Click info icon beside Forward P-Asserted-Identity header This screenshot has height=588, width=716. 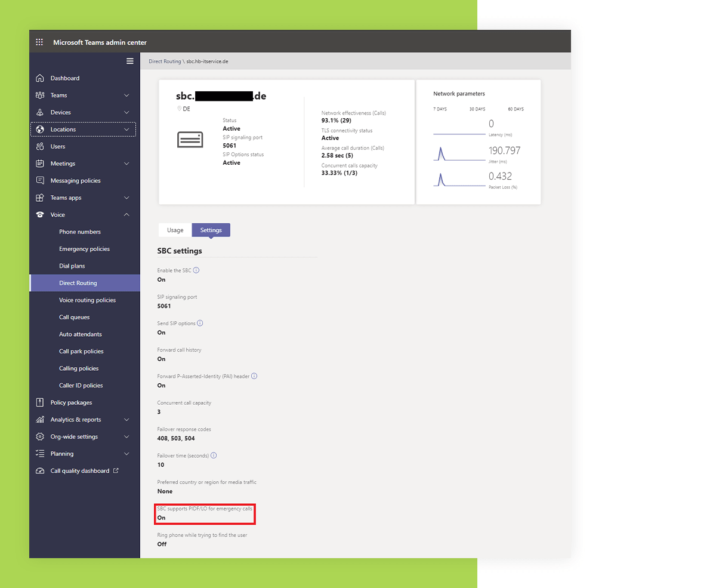click(x=254, y=376)
